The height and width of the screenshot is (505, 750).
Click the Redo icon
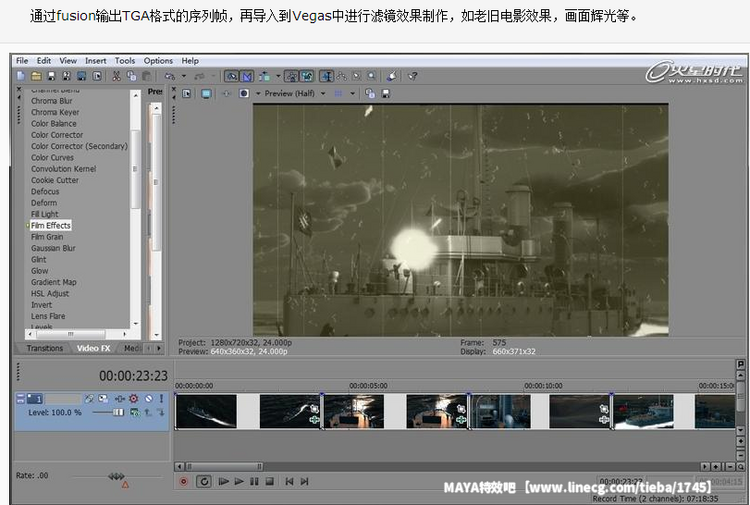point(199,76)
